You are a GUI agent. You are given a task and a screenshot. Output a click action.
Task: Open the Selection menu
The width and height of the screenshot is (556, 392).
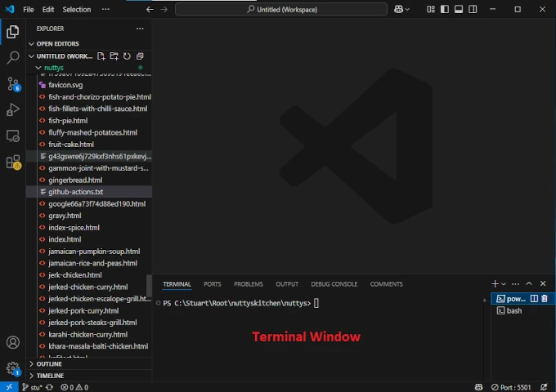[x=77, y=10]
